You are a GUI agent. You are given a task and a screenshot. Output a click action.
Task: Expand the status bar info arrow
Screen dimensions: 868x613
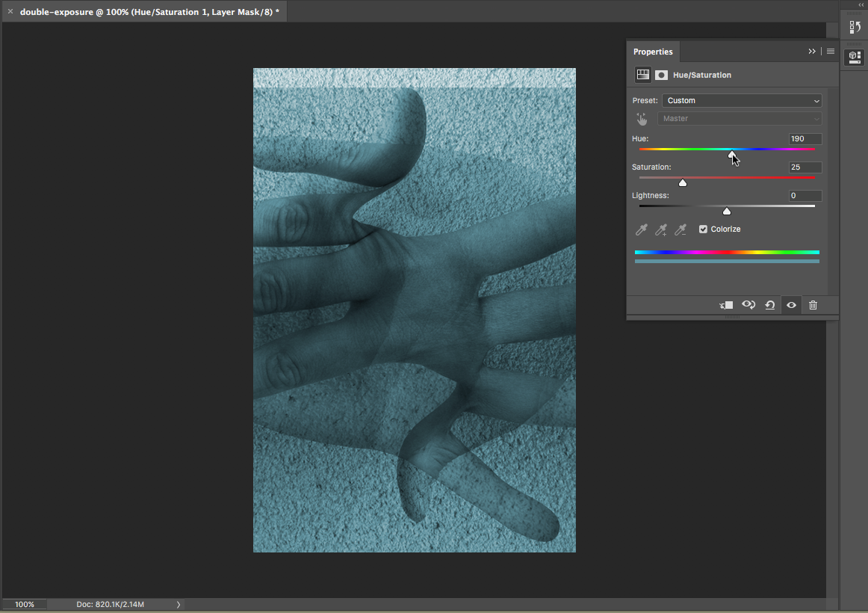coord(179,604)
